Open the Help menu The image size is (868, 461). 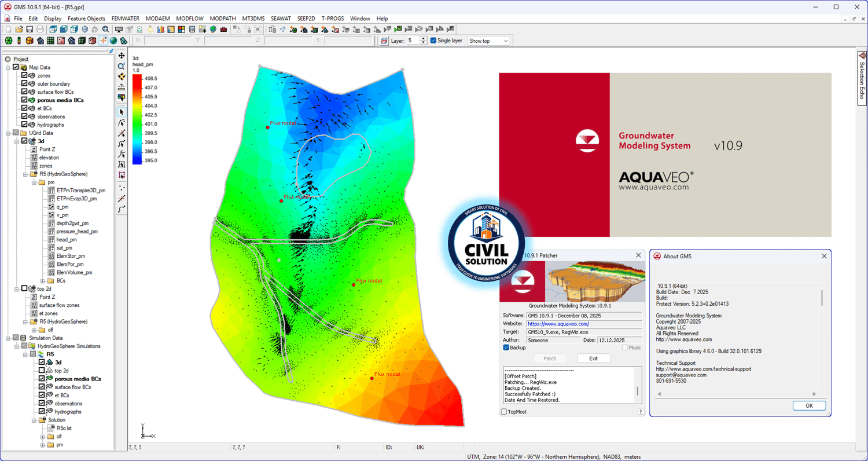[382, 19]
